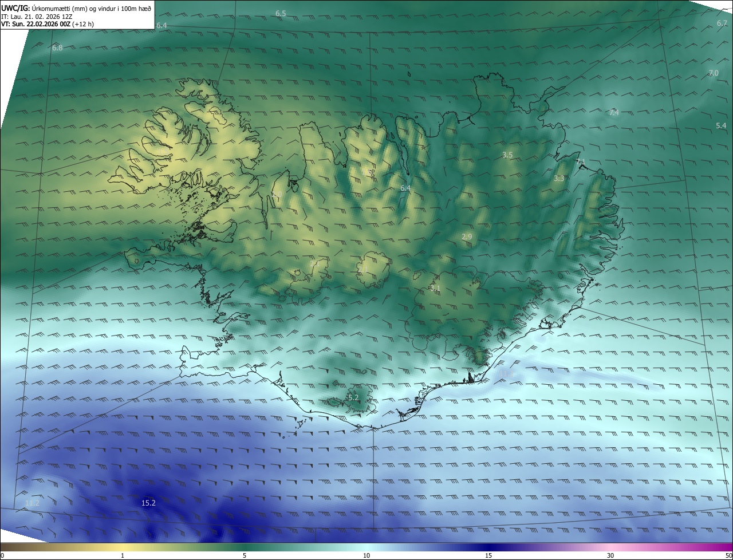This screenshot has width=733, height=560.
Task: Select the faint 11.2 value label
Action: click(x=32, y=503)
